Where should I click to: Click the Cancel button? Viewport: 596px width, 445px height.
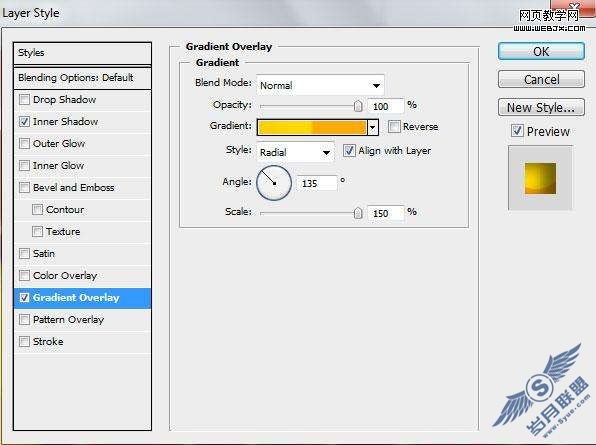(x=541, y=79)
